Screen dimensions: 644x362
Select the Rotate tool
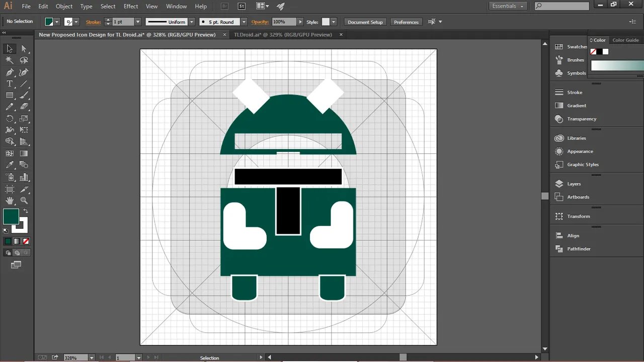click(x=10, y=119)
